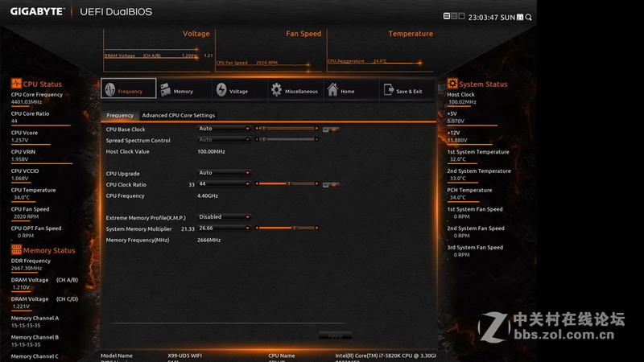Click Host Clock Value 100.00MHz
The image size is (644, 362).
pyautogui.click(x=211, y=151)
